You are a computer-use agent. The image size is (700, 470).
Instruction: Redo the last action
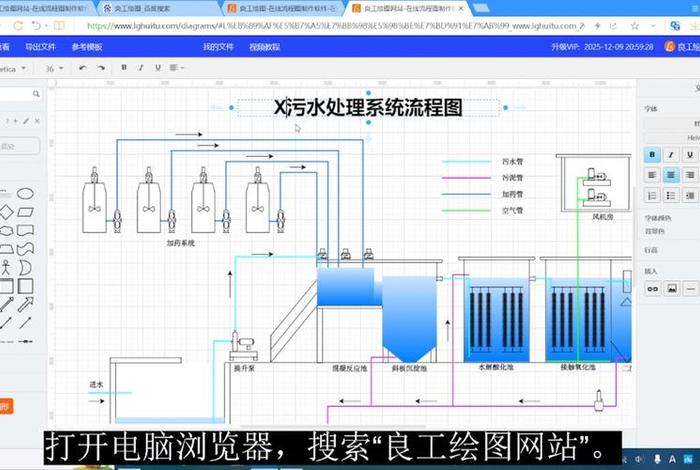[101, 68]
